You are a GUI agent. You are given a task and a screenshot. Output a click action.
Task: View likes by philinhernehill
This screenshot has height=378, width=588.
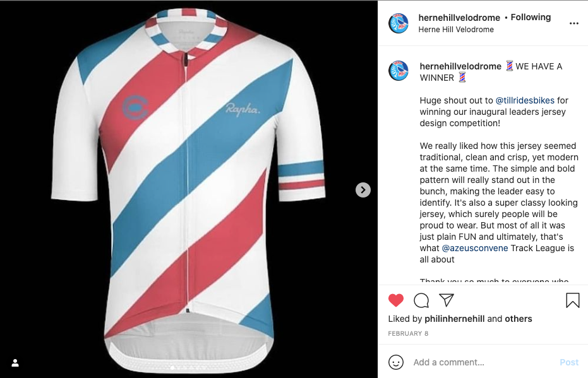[455, 319]
